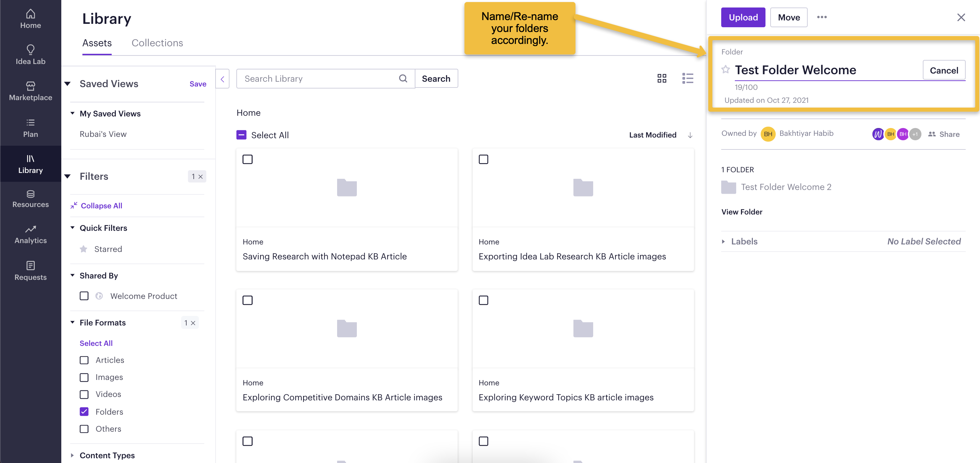Open the Exporting Idea Lab Research folder thumbnail
The height and width of the screenshot is (463, 980).
(583, 188)
